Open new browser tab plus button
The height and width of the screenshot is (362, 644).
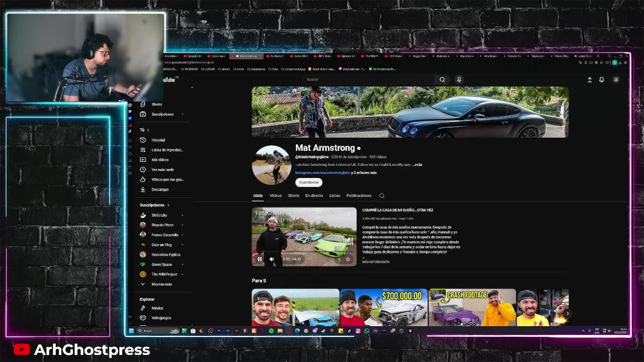[598, 56]
